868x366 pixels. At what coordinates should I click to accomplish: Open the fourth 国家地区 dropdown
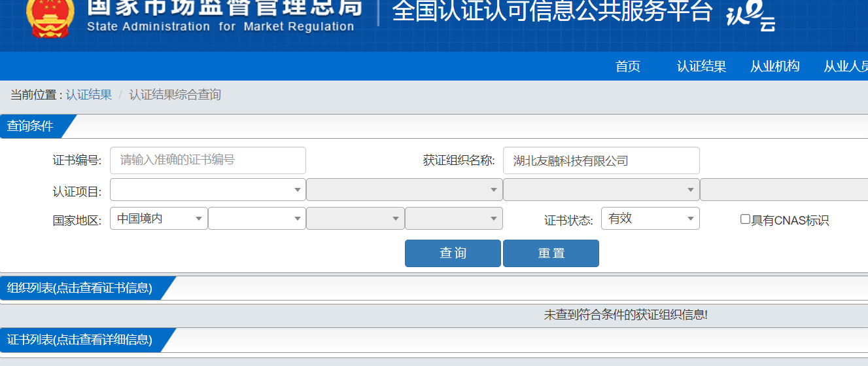[454, 219]
